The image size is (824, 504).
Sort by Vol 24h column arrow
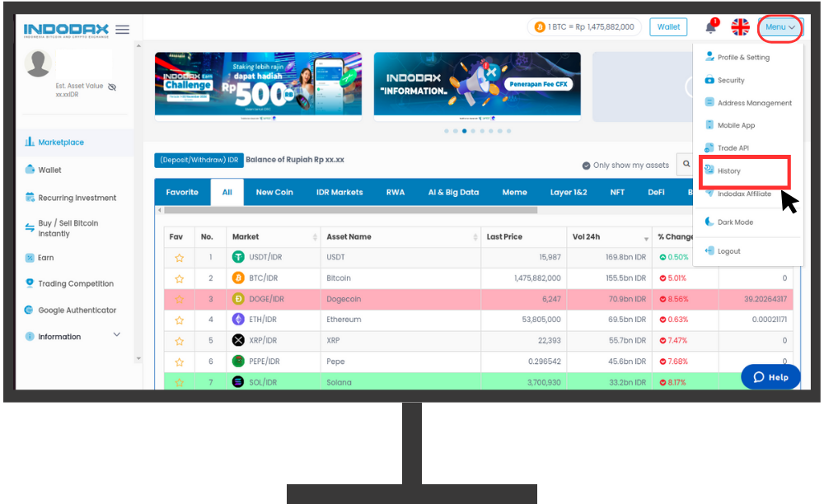pyautogui.click(x=646, y=239)
